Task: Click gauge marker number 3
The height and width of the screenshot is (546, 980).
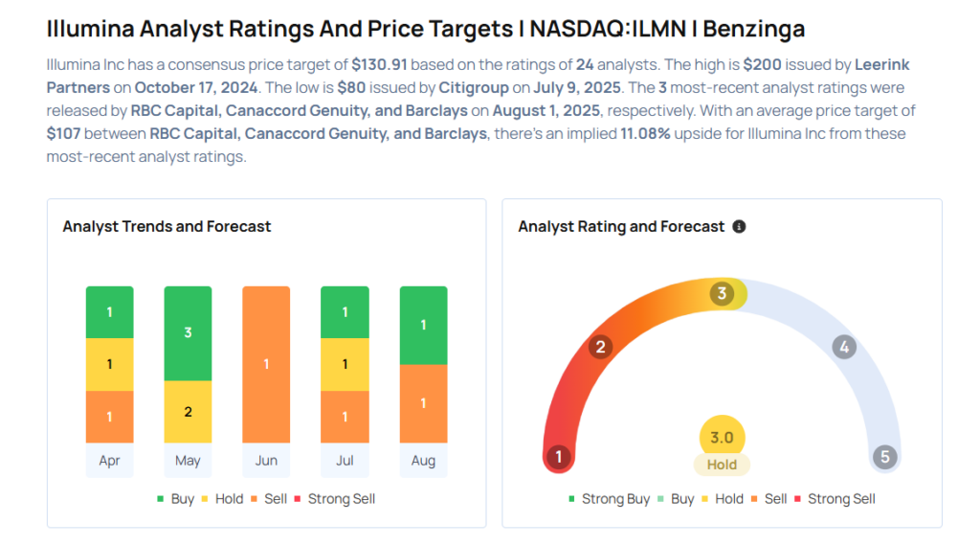Action: tap(723, 293)
